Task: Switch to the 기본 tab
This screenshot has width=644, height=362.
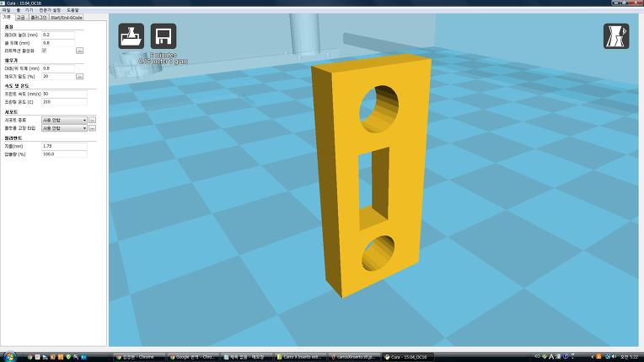Action: pyautogui.click(x=7, y=17)
